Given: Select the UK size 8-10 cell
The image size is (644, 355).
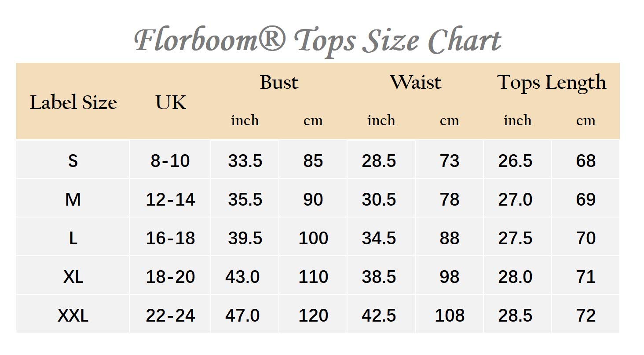Looking at the screenshot, I should pyautogui.click(x=170, y=161).
